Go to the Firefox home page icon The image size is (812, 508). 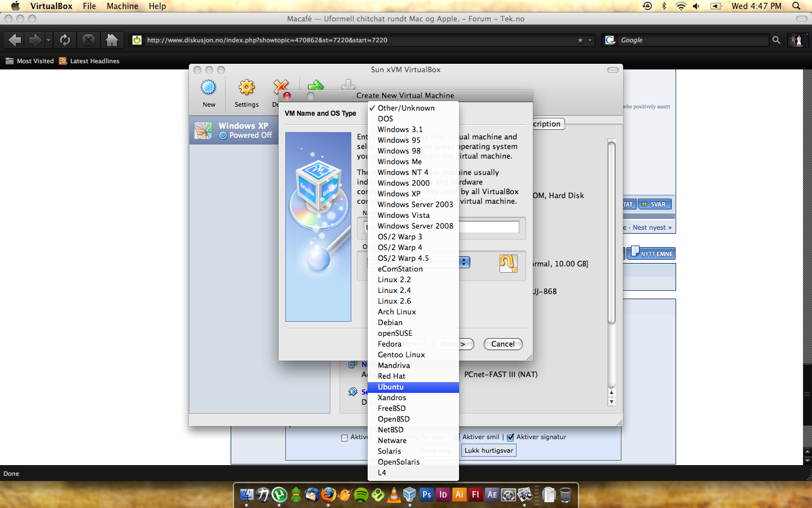tap(112, 40)
